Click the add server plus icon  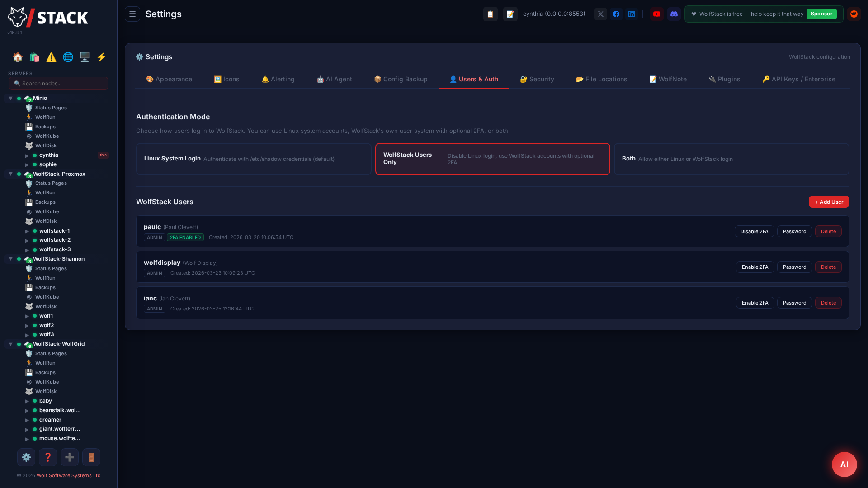click(70, 457)
